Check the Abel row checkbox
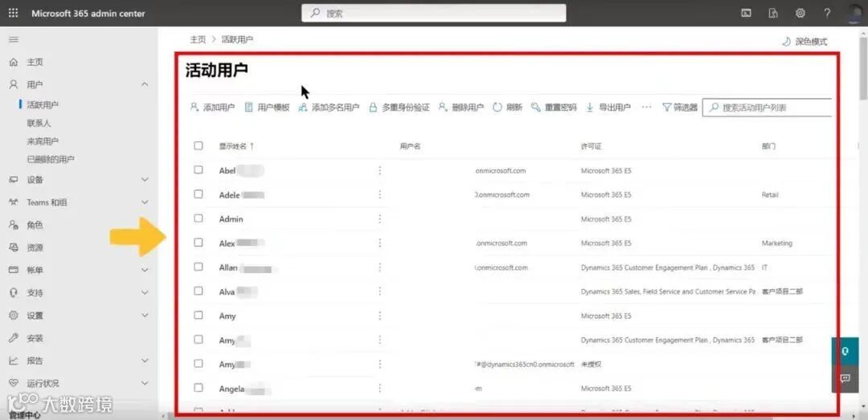868x420 pixels. pos(199,170)
